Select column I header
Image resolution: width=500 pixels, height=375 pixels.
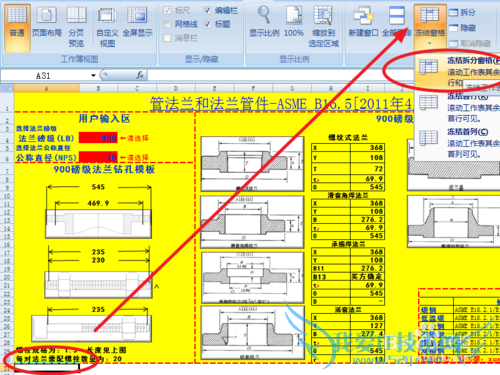click(x=368, y=88)
